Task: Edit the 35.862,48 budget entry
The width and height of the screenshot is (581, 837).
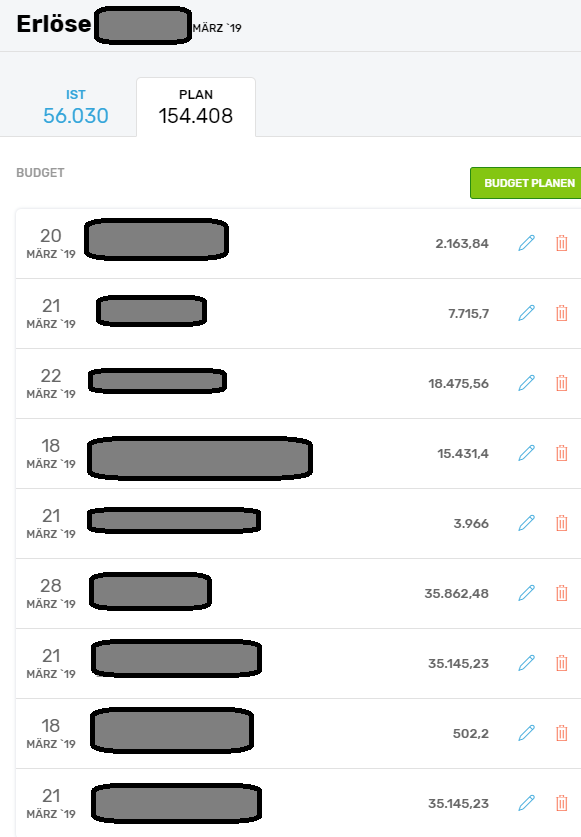Action: [527, 593]
